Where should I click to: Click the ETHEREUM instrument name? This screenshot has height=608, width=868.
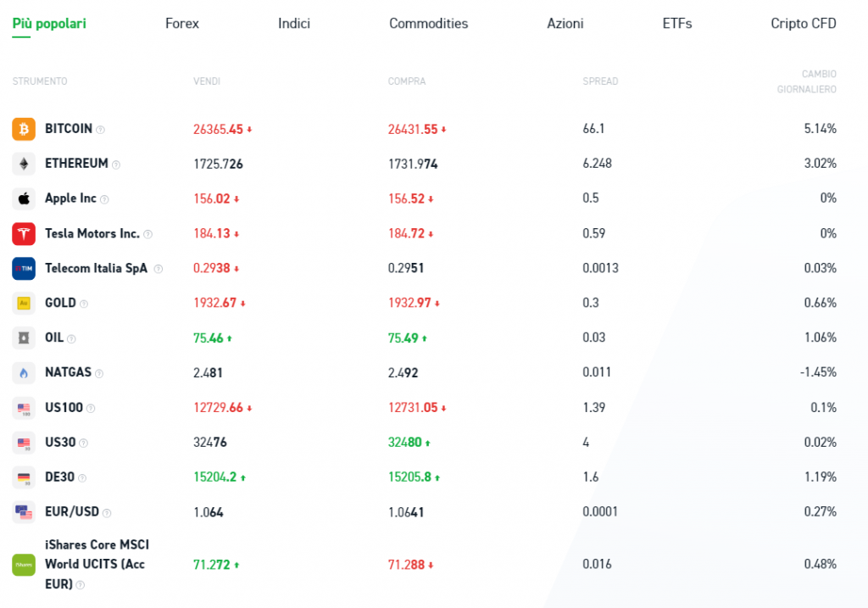point(76,164)
